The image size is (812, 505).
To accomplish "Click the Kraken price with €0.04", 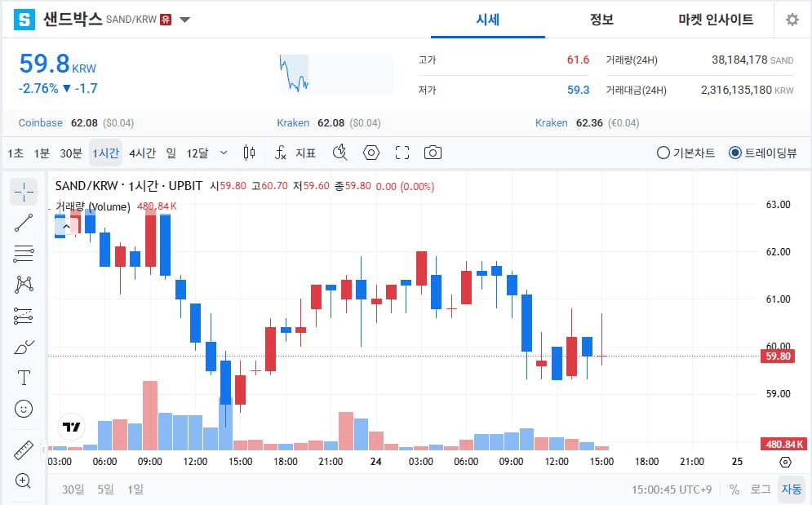I will pyautogui.click(x=588, y=123).
